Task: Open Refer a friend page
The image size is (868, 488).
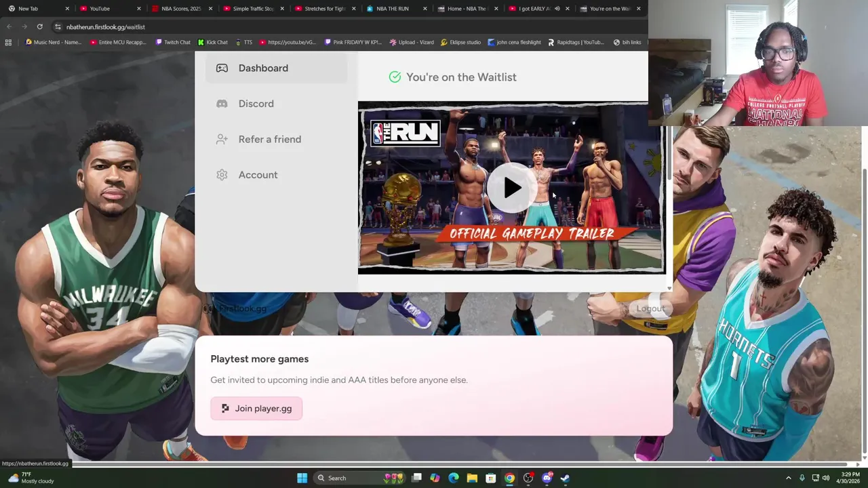Action: tap(277, 139)
